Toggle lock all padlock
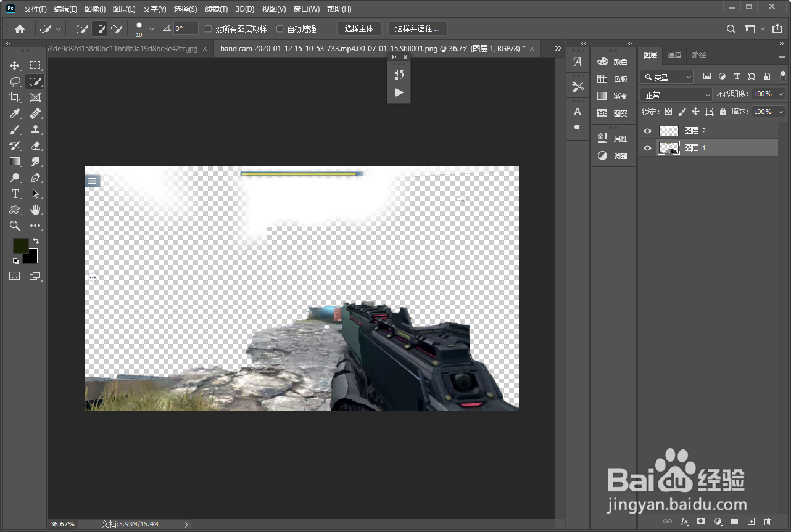 point(723,112)
